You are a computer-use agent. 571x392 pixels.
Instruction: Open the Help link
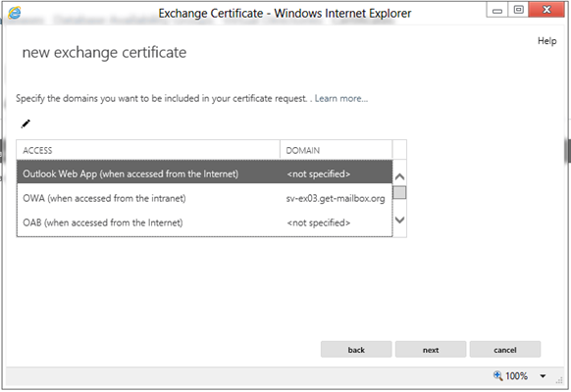point(547,41)
